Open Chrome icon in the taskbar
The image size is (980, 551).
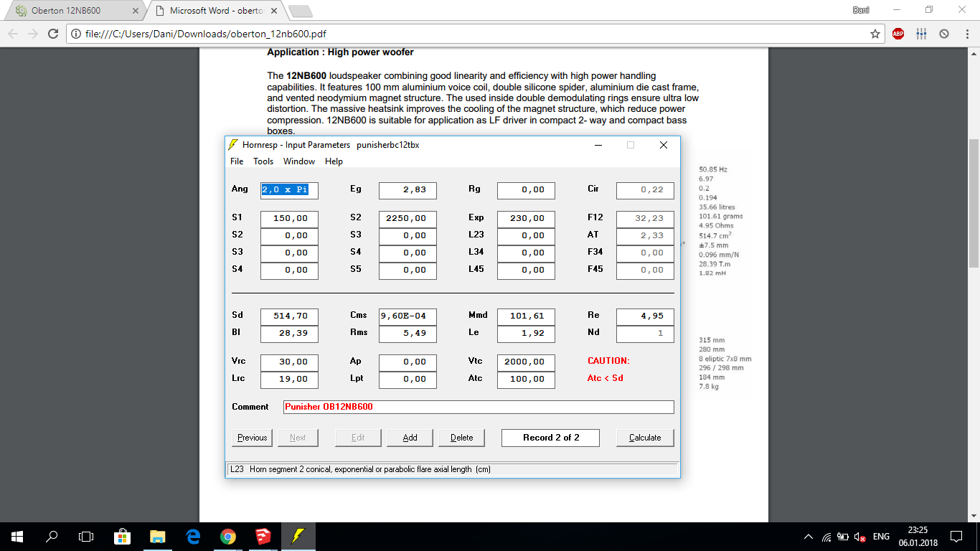coord(227,536)
